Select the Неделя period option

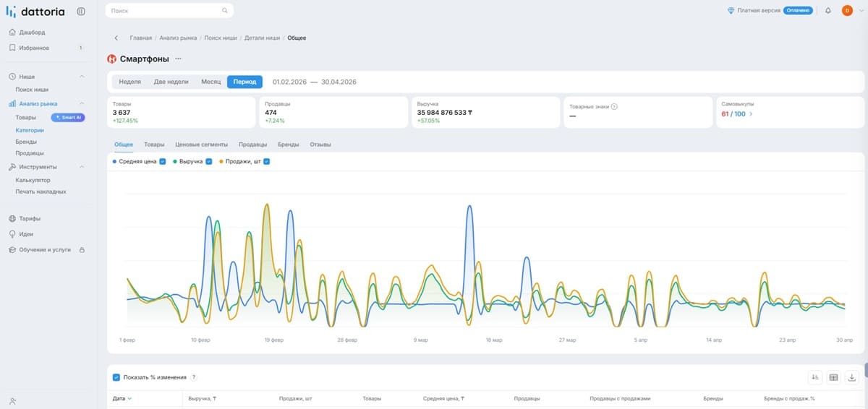(x=130, y=82)
